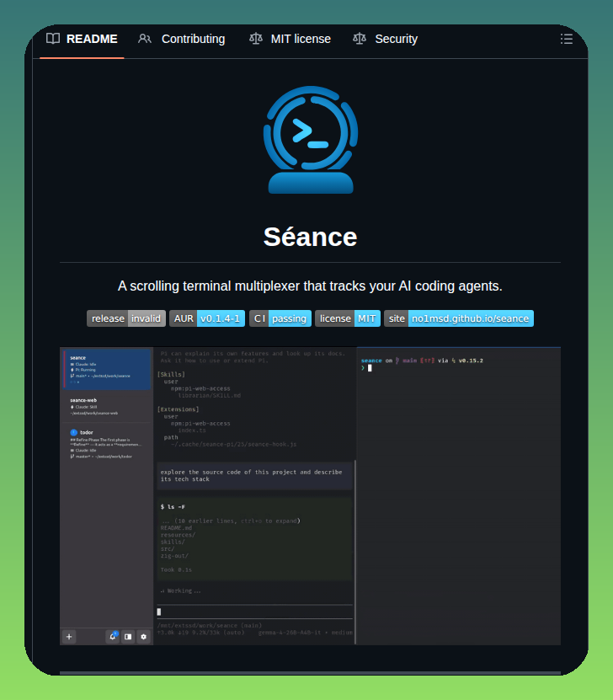This screenshot has width=613, height=700.
Task: Click the '[Skills]' heading in the terminal
Action: point(171,374)
